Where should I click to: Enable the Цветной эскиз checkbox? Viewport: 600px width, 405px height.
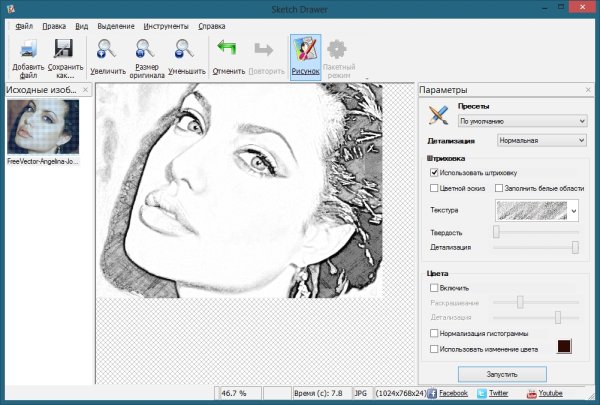point(434,187)
